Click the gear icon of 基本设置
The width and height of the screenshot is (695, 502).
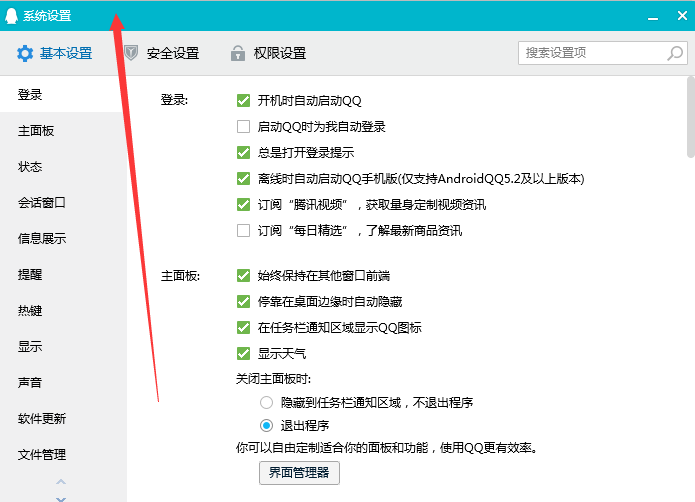tap(25, 53)
